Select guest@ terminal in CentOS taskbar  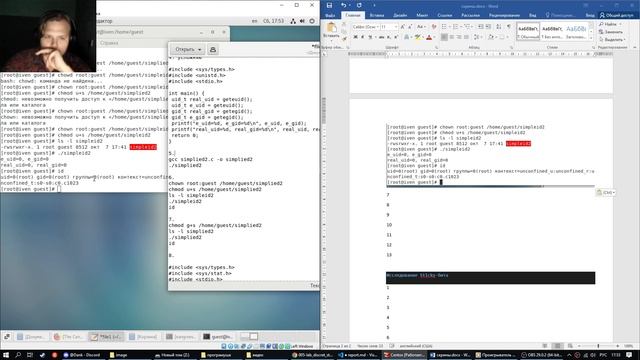pos(218,336)
